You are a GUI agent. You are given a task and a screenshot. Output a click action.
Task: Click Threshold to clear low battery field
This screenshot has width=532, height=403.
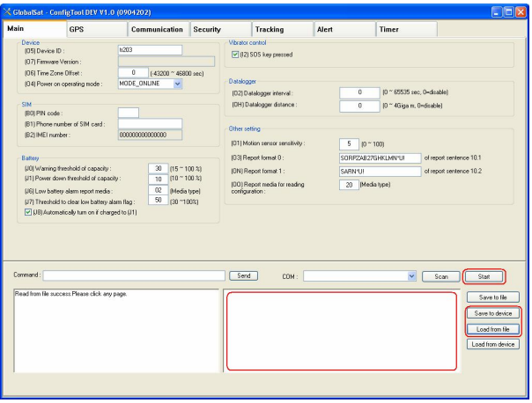click(159, 201)
